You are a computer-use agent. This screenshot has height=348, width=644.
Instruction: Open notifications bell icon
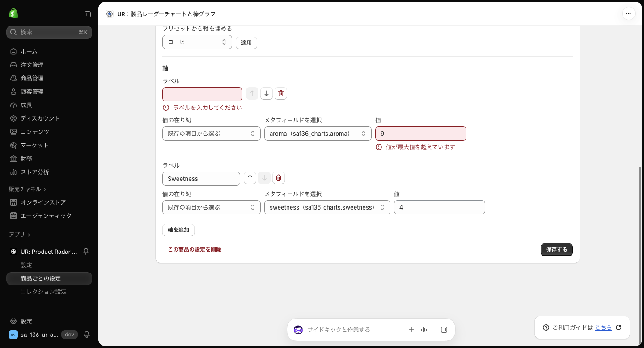87,335
